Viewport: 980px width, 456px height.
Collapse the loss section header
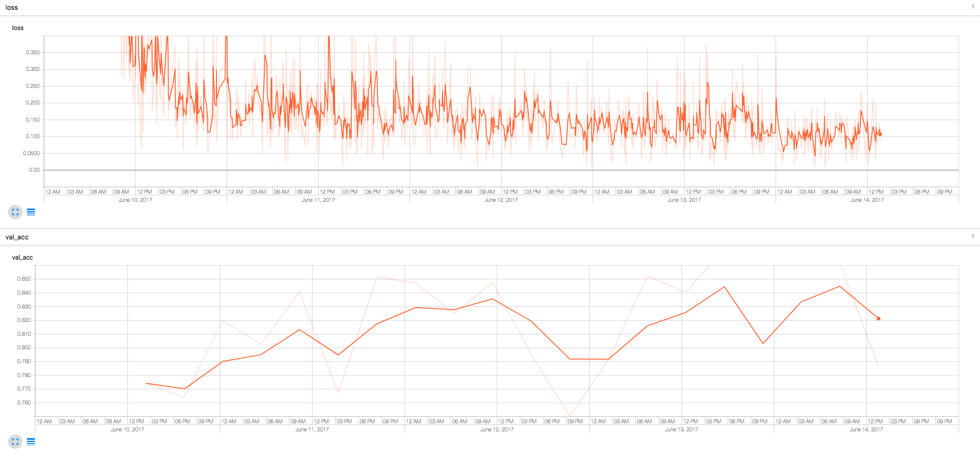tap(12, 7)
